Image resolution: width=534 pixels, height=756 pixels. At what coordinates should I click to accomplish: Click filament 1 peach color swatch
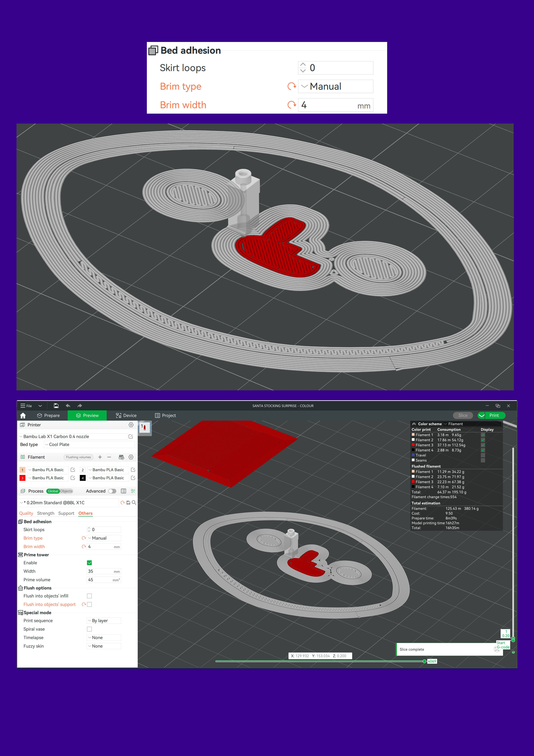(22, 470)
